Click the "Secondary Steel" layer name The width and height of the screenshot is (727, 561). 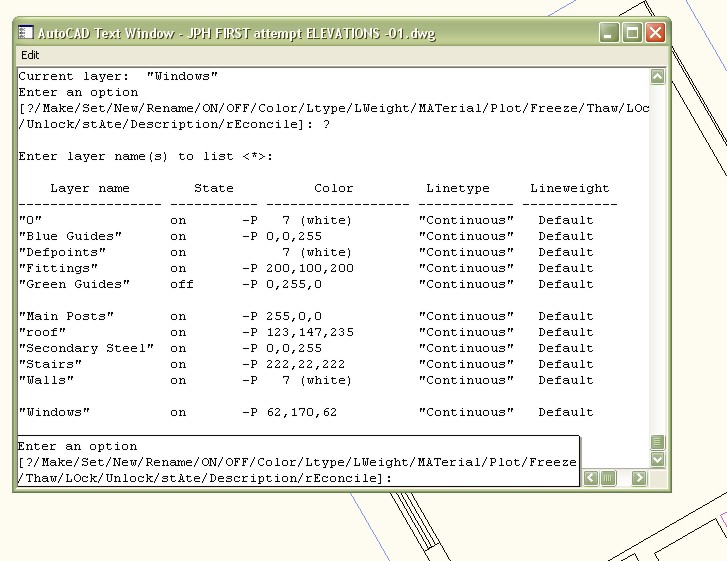point(86,348)
